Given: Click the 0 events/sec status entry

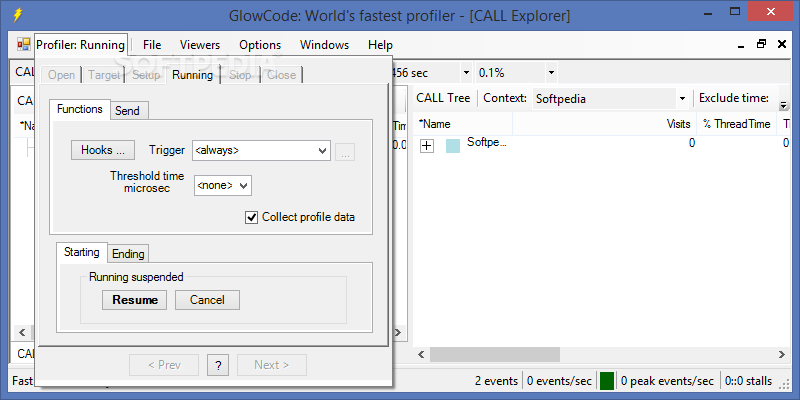Looking at the screenshot, I should click(x=559, y=381).
